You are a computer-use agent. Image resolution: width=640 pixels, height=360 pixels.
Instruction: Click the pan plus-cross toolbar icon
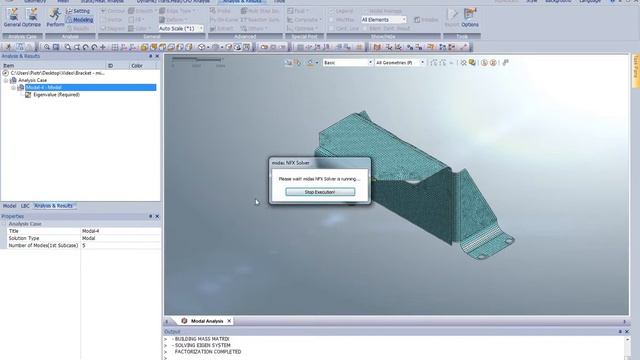point(103,47)
